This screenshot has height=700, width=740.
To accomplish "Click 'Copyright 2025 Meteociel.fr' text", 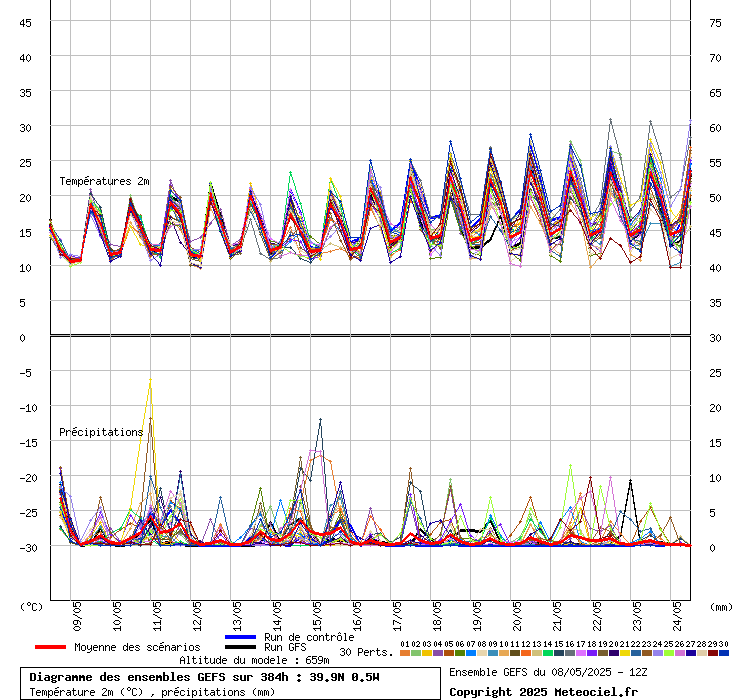I will point(543,692).
